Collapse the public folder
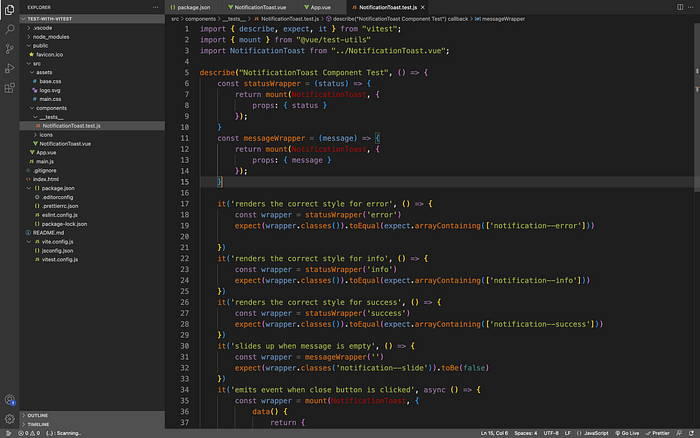 click(92, 46)
